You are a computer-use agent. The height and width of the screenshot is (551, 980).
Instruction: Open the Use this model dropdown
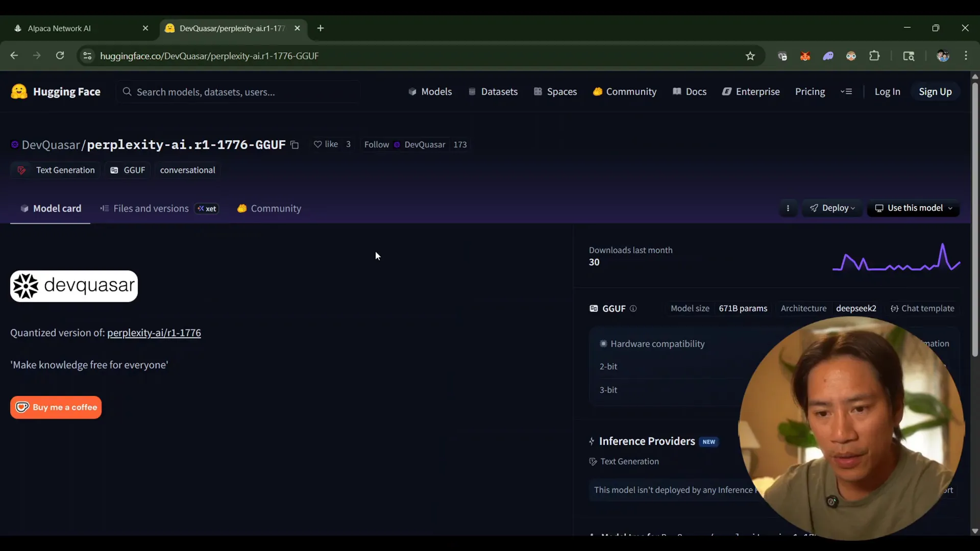[913, 208]
